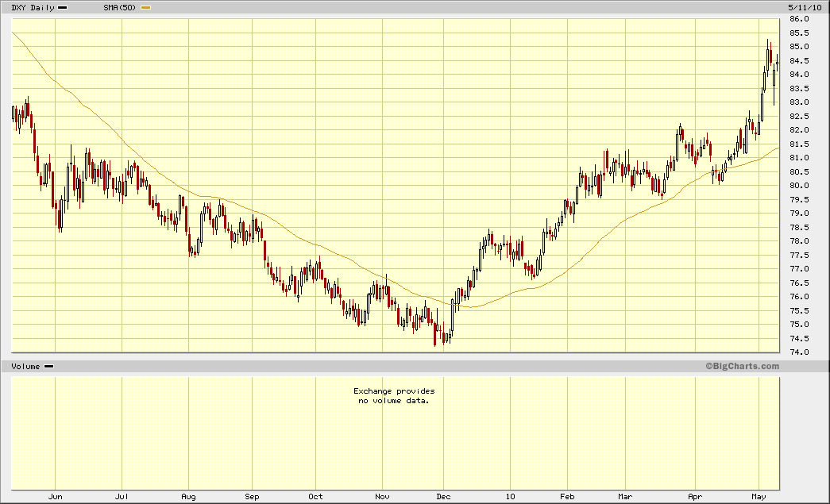Viewport: 830px width, 504px height.
Task: Click the 'Nov' month axis label
Action: coord(382,496)
